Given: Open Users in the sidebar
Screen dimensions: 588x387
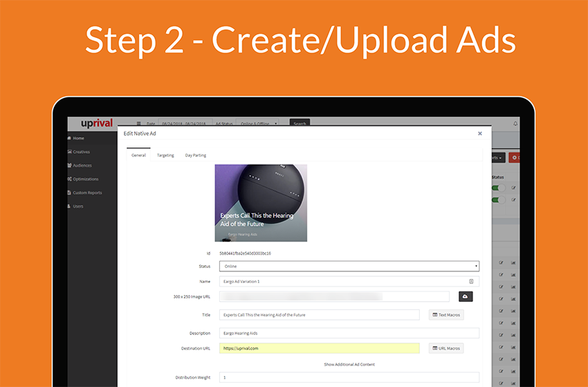Looking at the screenshot, I should pos(75,206).
